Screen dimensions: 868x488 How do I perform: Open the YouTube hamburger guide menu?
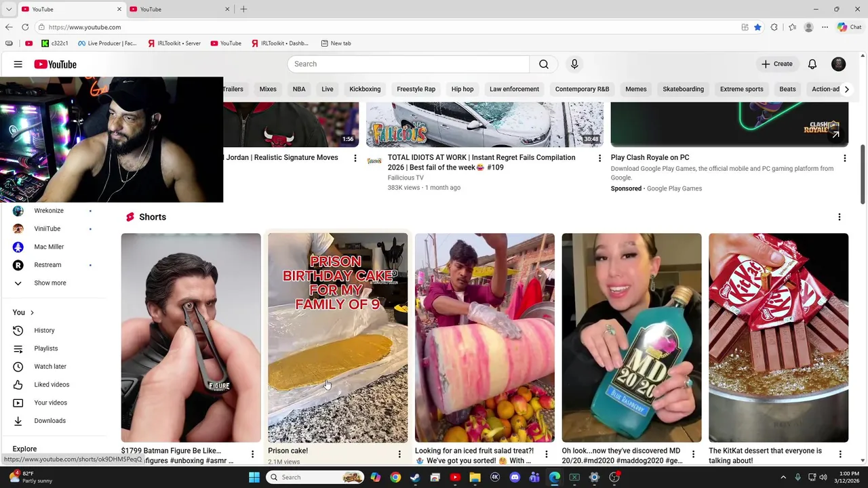click(18, 64)
